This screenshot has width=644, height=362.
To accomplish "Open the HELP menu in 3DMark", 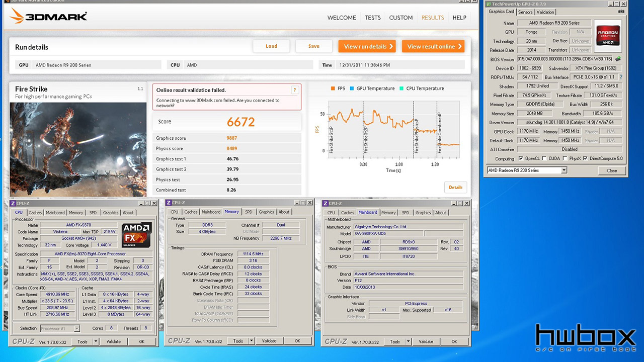I will 459,18.
